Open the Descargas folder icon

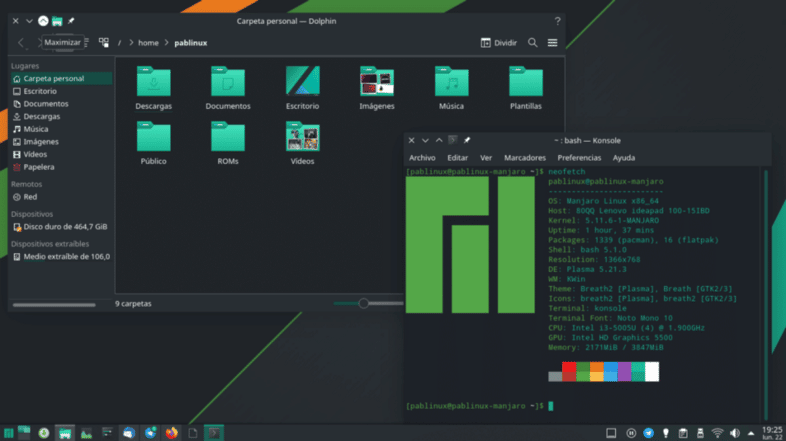[x=153, y=81]
